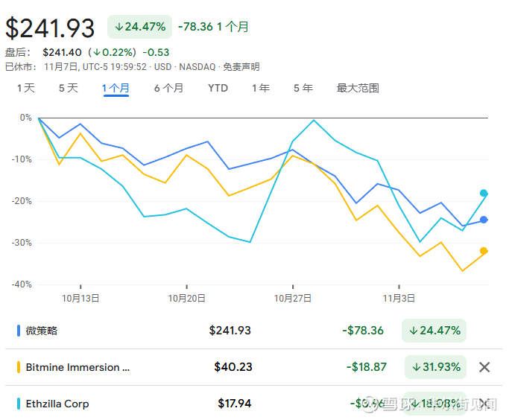Switch to the 5天 range tab
This screenshot has width=512, height=420.
coord(69,88)
